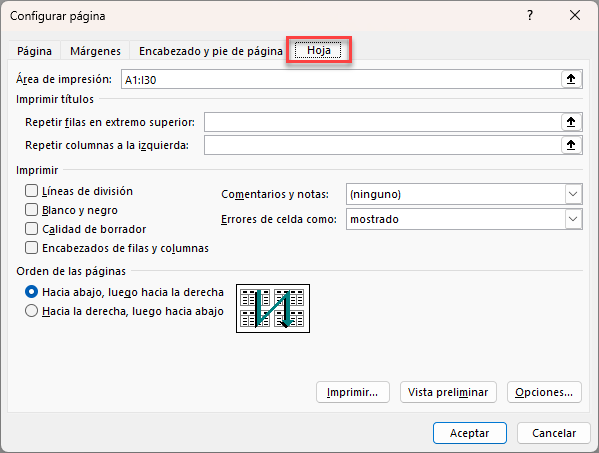Toggle Calidad de borrador option

pyautogui.click(x=31, y=229)
